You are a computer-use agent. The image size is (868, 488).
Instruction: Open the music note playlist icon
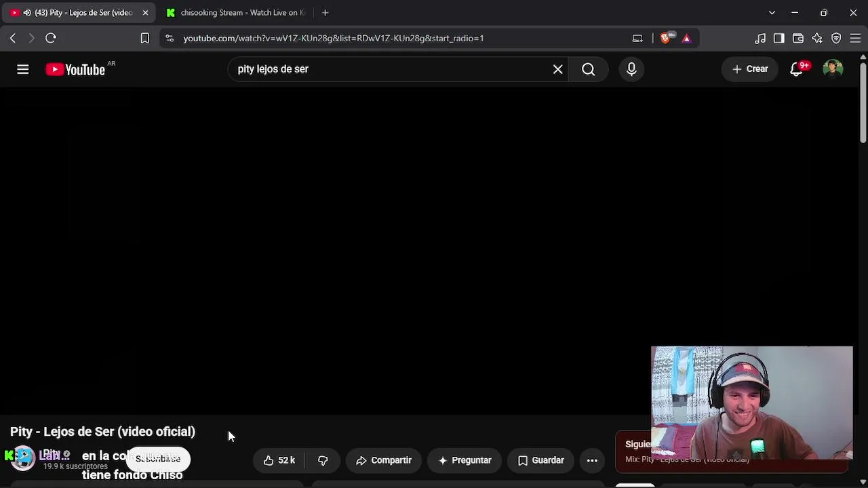click(760, 38)
